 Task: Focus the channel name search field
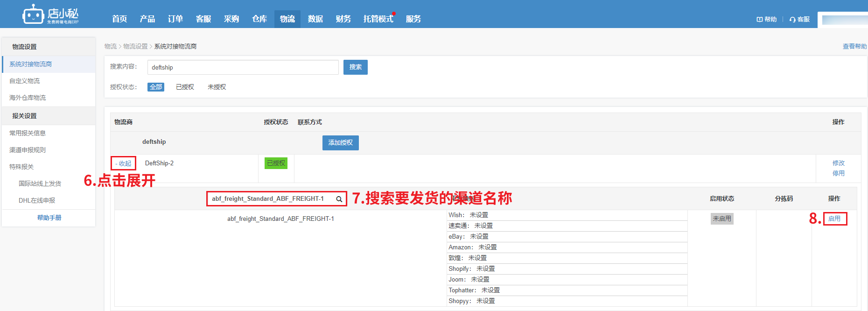(277, 199)
